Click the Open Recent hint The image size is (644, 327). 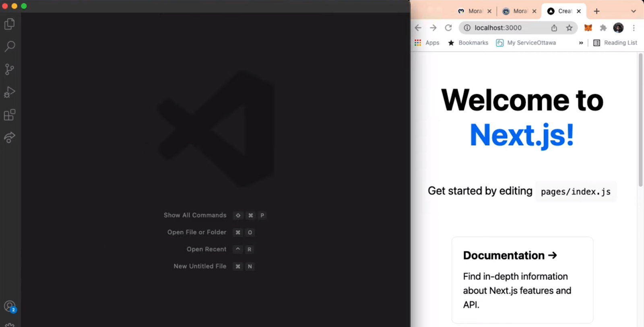221,249
